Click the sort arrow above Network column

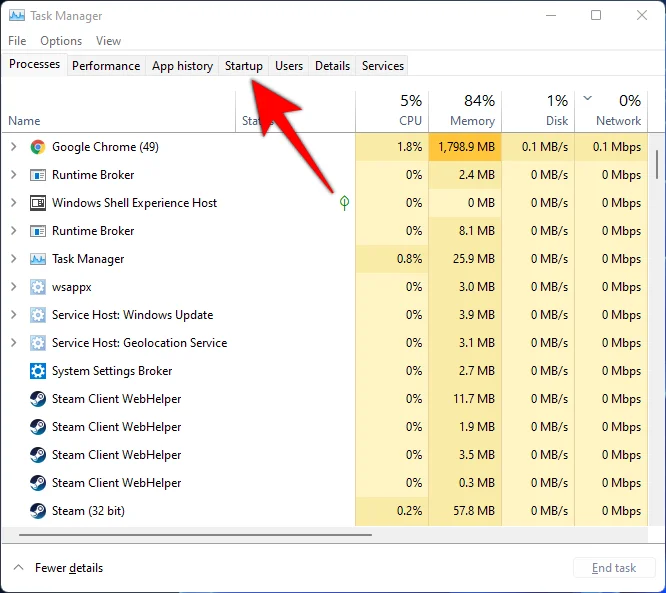[587, 99]
